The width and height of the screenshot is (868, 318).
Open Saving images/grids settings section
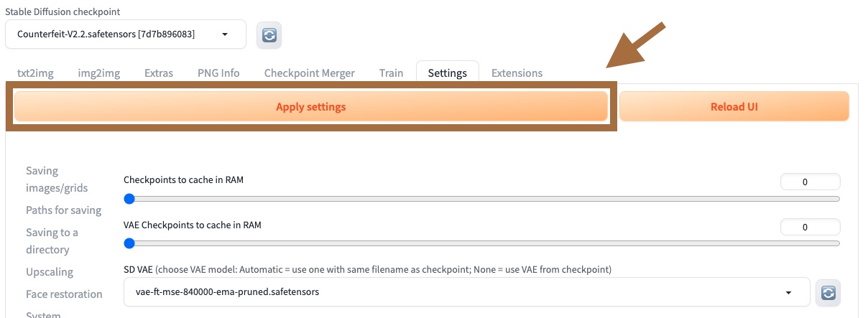click(x=57, y=179)
